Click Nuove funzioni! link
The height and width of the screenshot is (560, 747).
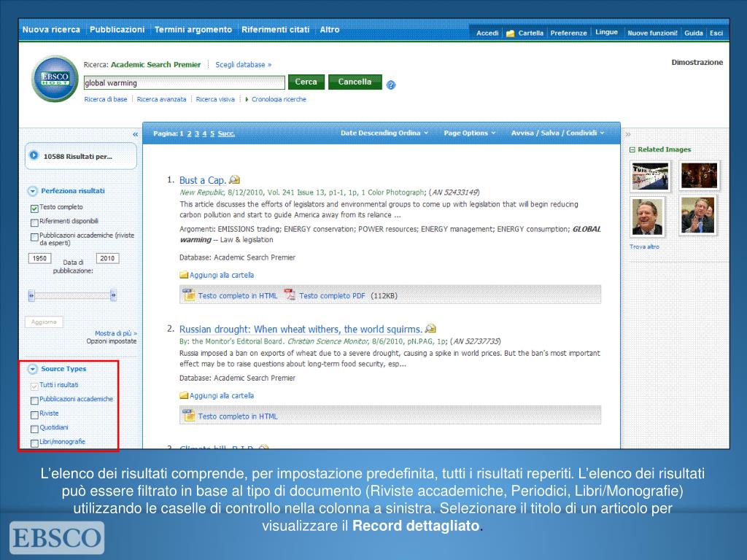pos(652,33)
